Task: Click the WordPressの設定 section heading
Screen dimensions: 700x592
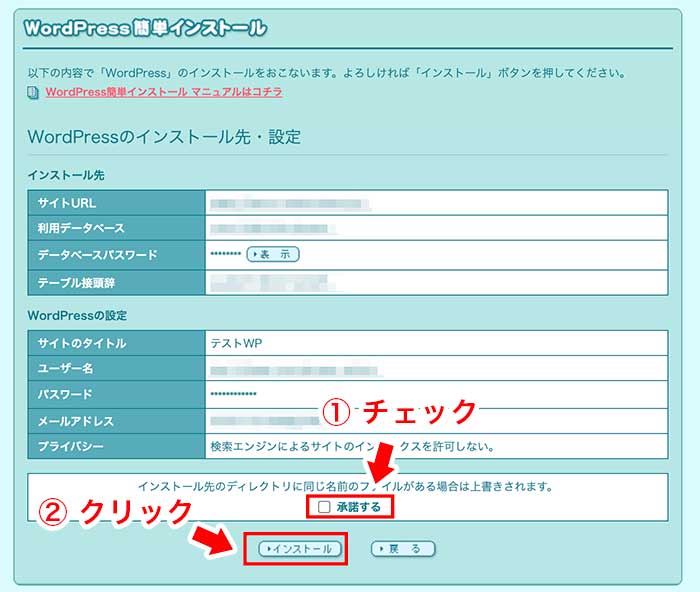Action: (x=77, y=316)
